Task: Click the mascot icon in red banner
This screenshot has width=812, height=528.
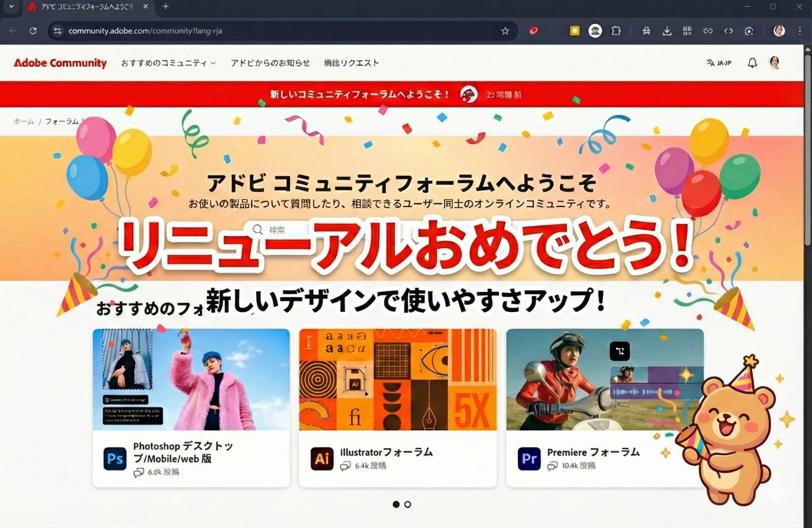Action: click(469, 94)
